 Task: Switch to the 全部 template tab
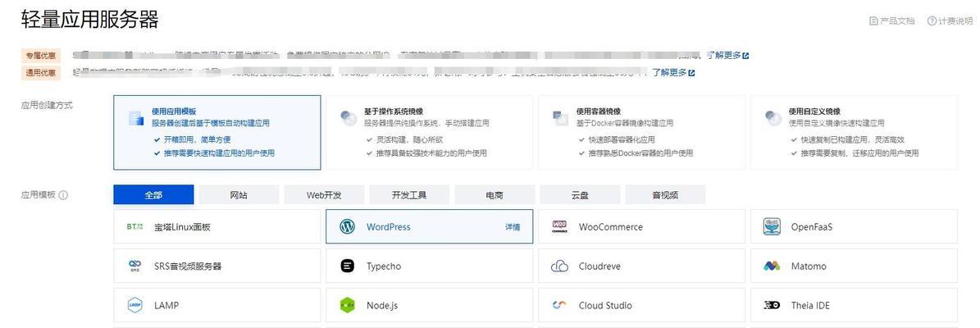click(x=153, y=195)
